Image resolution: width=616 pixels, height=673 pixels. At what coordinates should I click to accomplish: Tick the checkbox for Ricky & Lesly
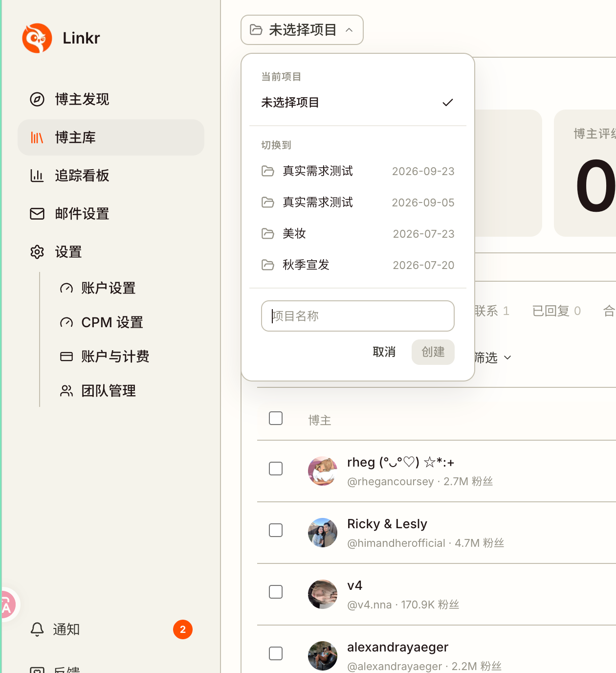click(276, 530)
